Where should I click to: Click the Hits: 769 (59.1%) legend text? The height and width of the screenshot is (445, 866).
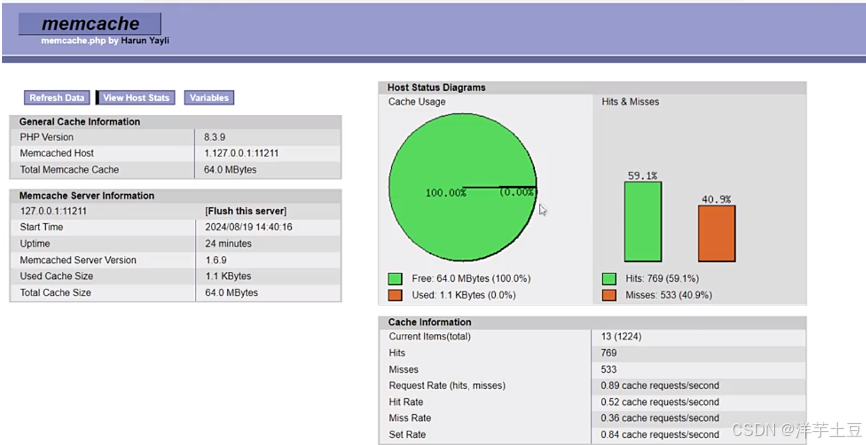[662, 279]
